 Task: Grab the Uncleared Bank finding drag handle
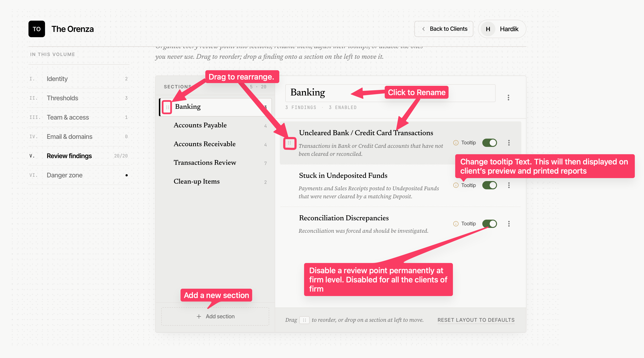pyautogui.click(x=289, y=143)
